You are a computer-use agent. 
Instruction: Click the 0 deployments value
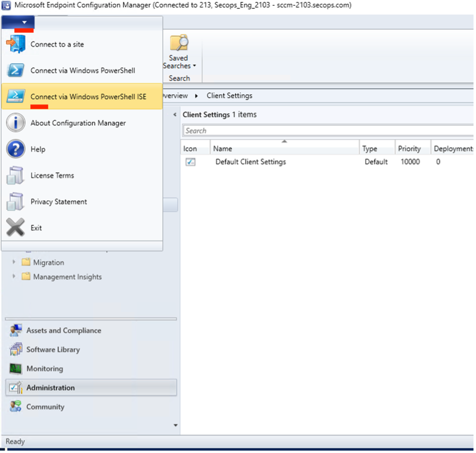click(438, 162)
